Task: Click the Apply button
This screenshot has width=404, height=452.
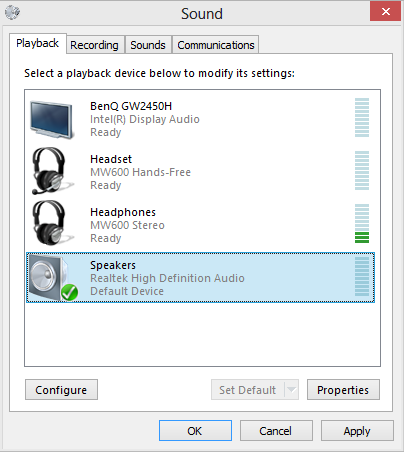Action: tap(357, 430)
